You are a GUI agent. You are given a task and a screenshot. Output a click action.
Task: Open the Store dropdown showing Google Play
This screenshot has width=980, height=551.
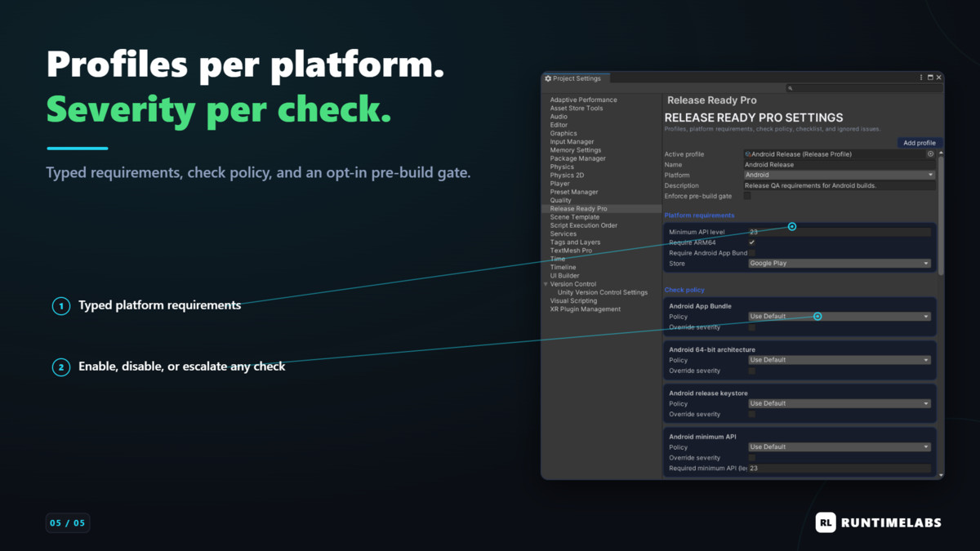840,264
